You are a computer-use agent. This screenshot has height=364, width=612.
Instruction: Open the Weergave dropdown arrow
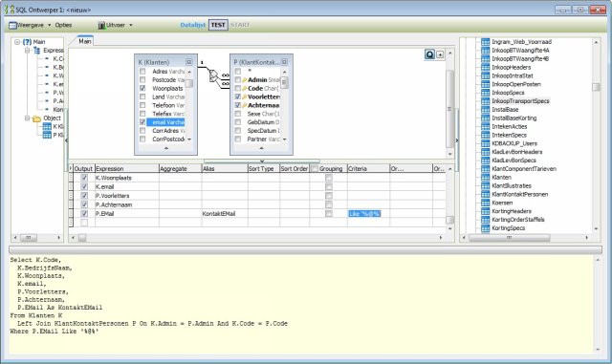click(49, 26)
